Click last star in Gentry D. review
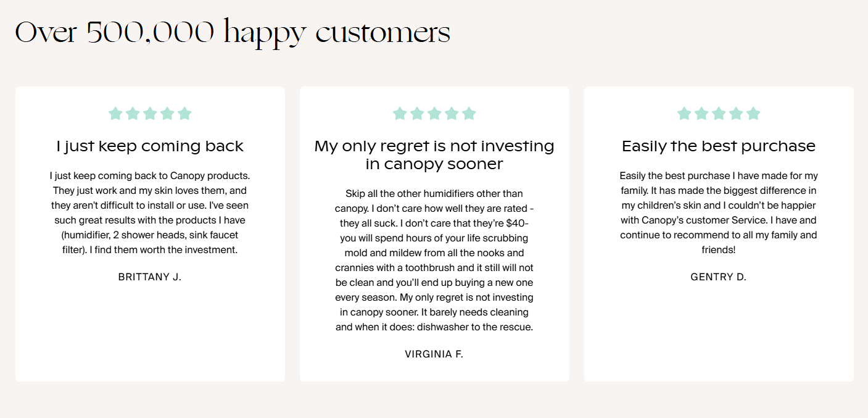Viewport: 868px width, 418px height. (753, 114)
